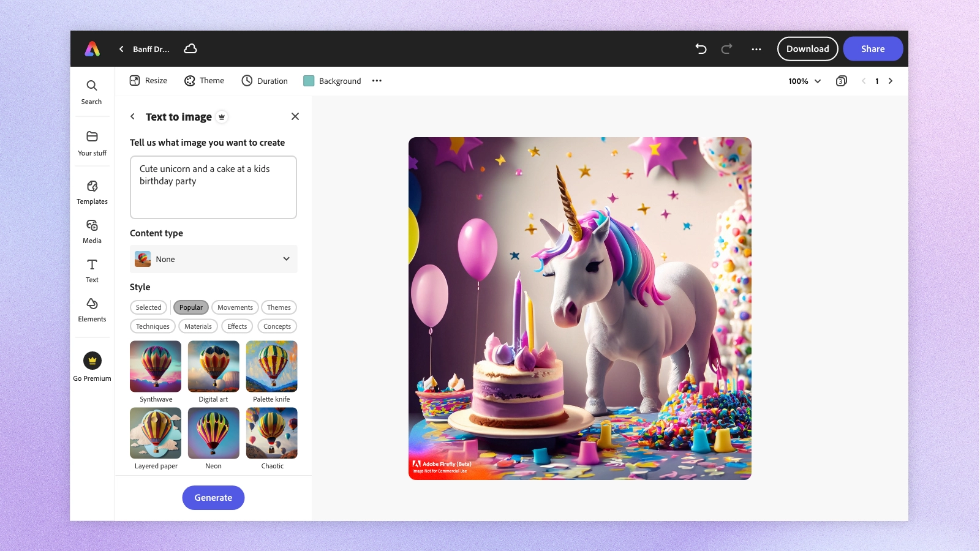Open the pages overview icon

coord(841,81)
